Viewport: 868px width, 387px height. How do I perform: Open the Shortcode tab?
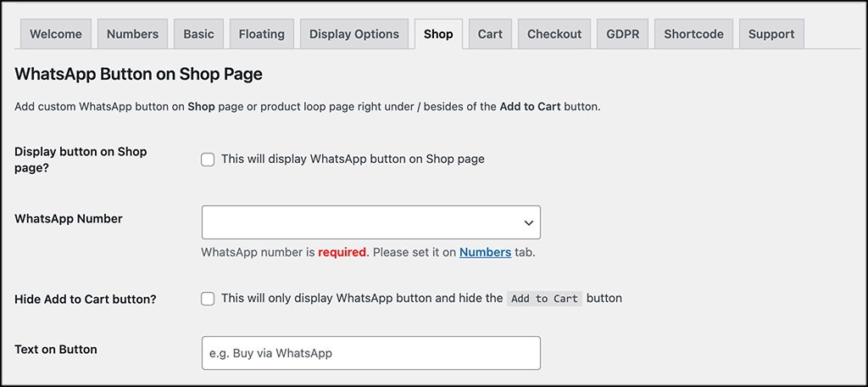pos(693,34)
